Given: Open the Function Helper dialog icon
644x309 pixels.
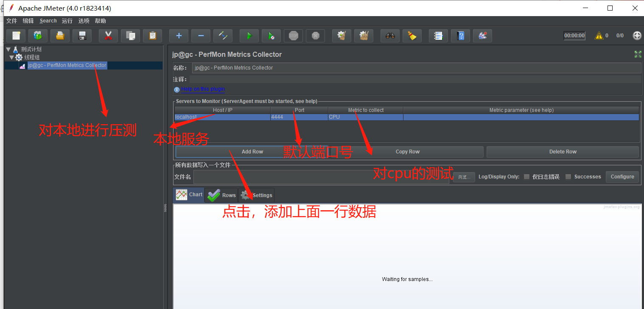Looking at the screenshot, I should [x=438, y=36].
